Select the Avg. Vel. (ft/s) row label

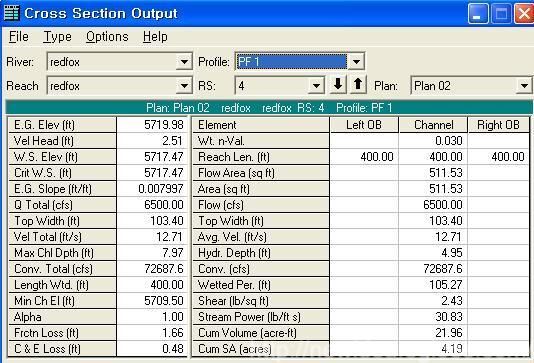point(261,237)
